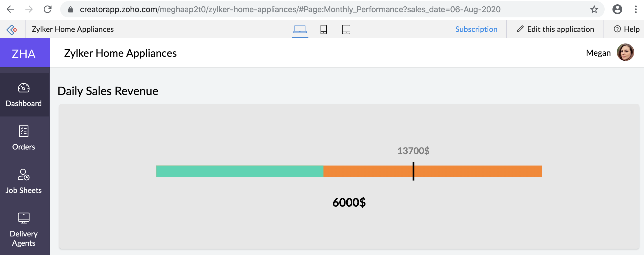644x255 pixels.
Task: Click Megan's profile avatar
Action: (625, 52)
